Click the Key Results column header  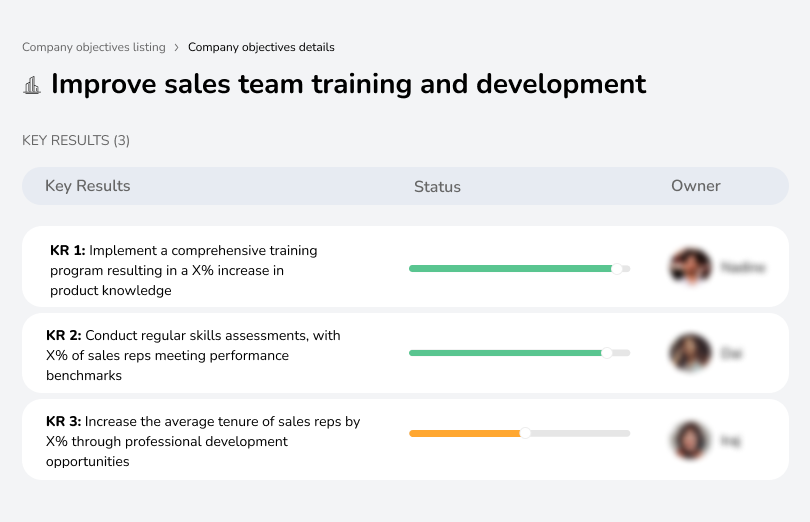click(x=88, y=186)
